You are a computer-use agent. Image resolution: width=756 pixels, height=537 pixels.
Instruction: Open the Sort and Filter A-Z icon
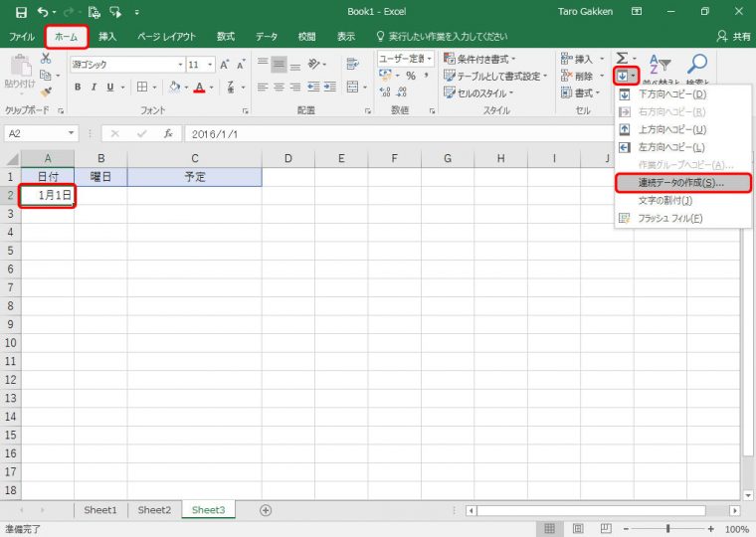(x=660, y=64)
